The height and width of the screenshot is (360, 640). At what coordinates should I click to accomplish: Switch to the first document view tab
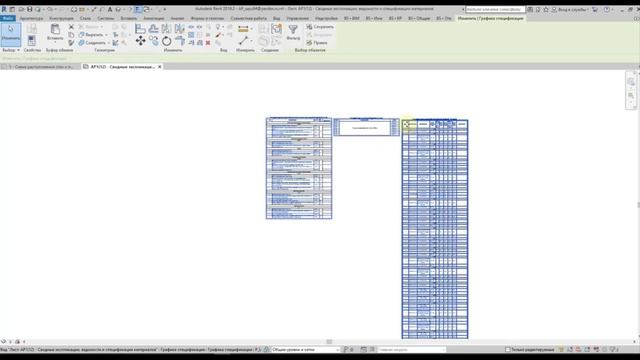pyautogui.click(x=40, y=67)
